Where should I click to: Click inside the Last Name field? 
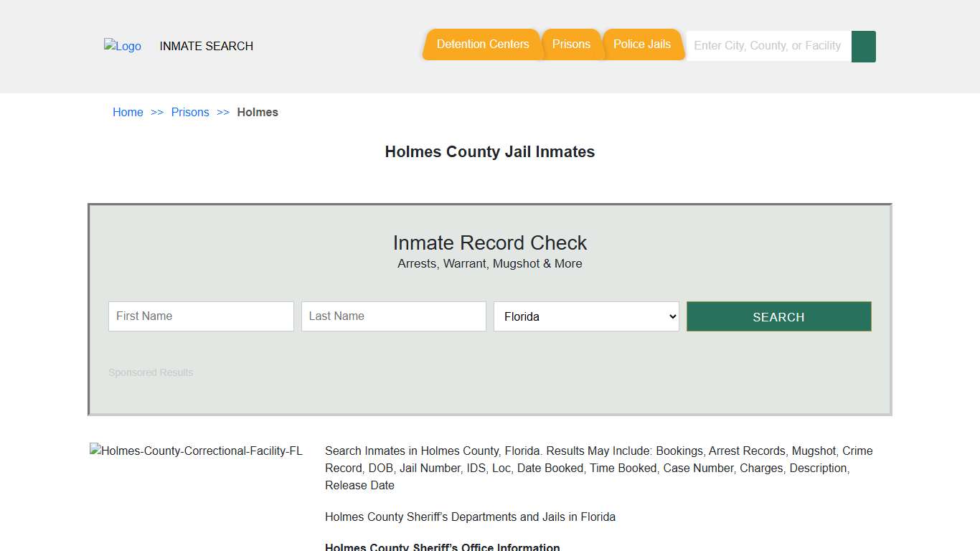tap(393, 316)
